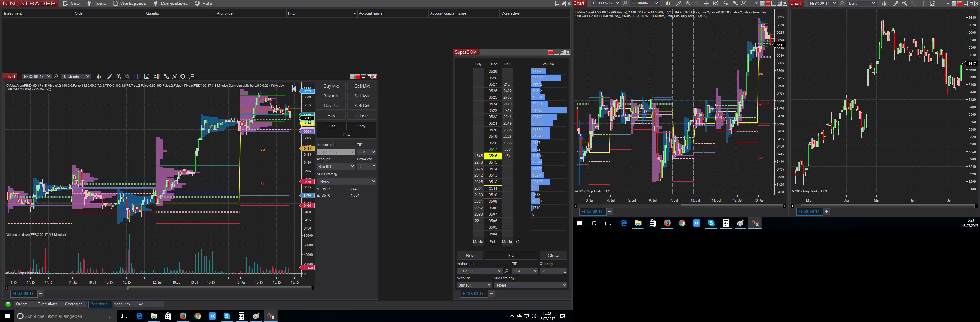
Task: Open the Windows notification center
Action: click(563, 316)
